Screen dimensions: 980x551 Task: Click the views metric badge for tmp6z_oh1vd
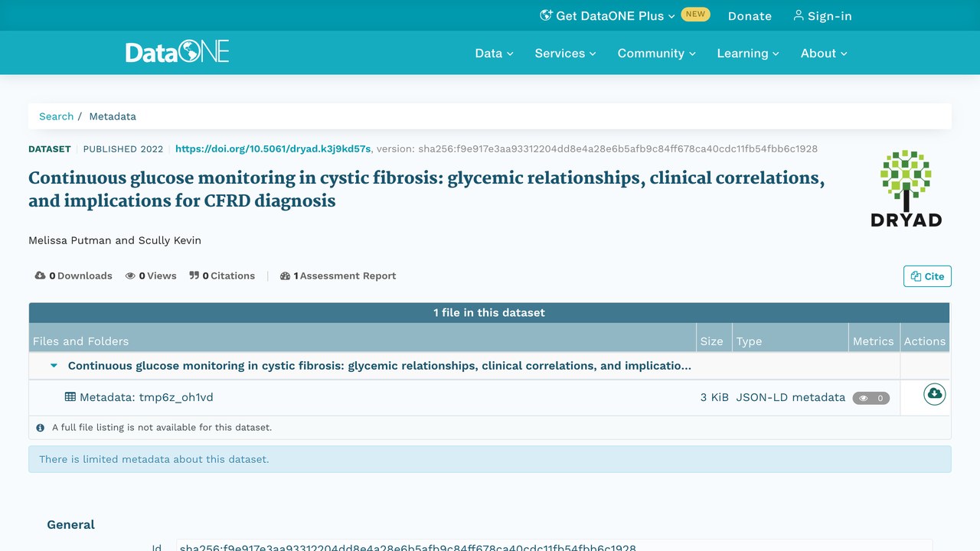pyautogui.click(x=871, y=398)
